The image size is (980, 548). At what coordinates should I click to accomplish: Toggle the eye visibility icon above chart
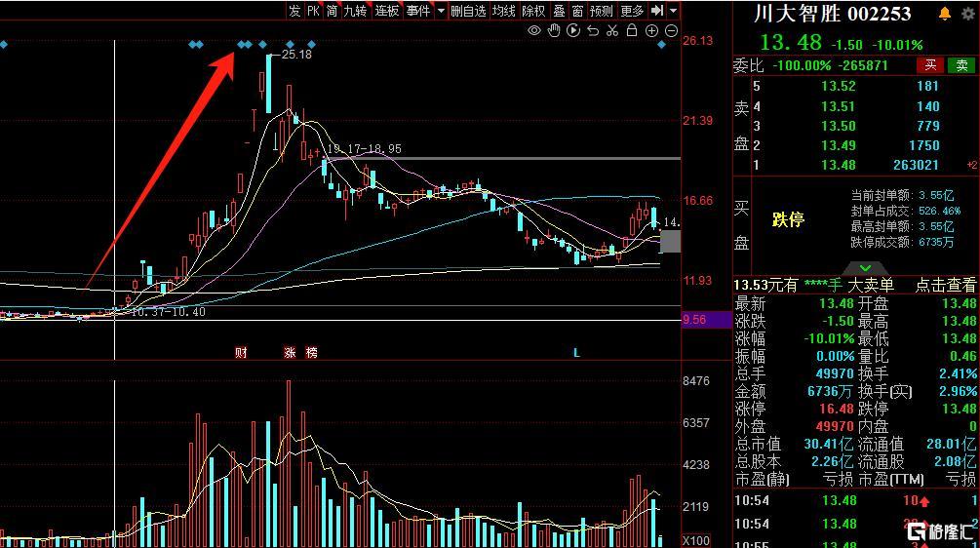click(x=533, y=30)
